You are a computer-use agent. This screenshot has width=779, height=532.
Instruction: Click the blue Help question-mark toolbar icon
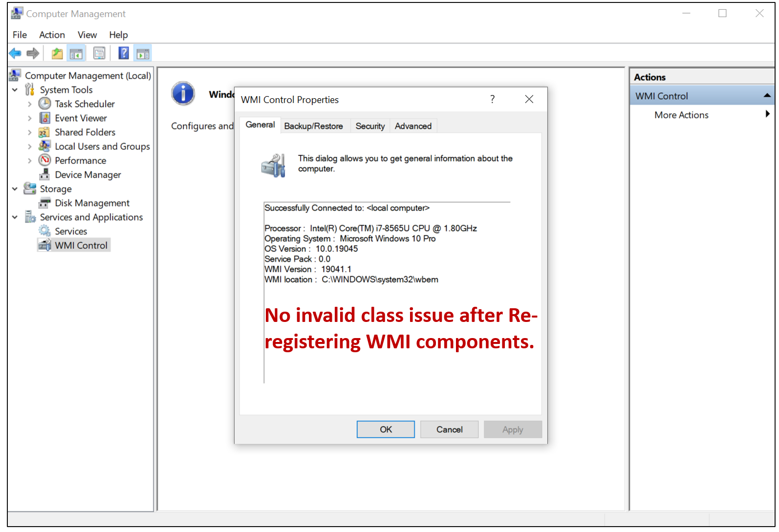(124, 53)
